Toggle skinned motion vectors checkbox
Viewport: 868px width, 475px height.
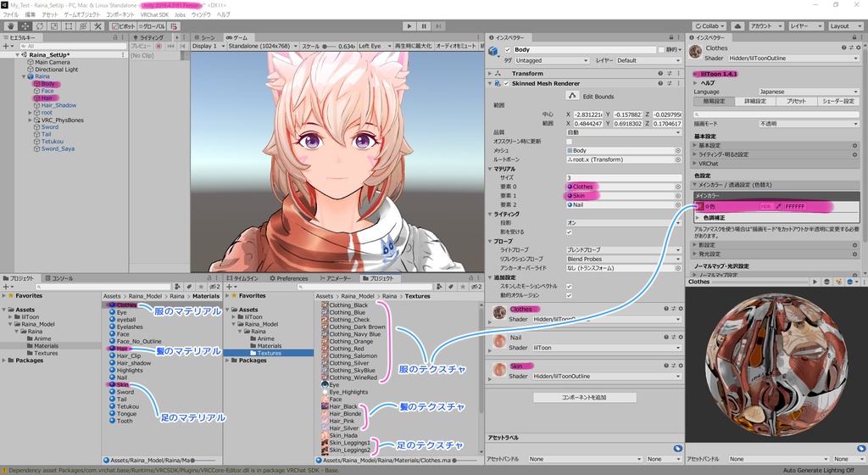pyautogui.click(x=569, y=286)
